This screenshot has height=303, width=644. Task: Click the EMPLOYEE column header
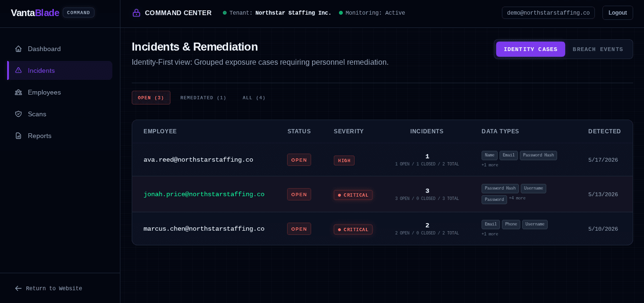[160, 131]
